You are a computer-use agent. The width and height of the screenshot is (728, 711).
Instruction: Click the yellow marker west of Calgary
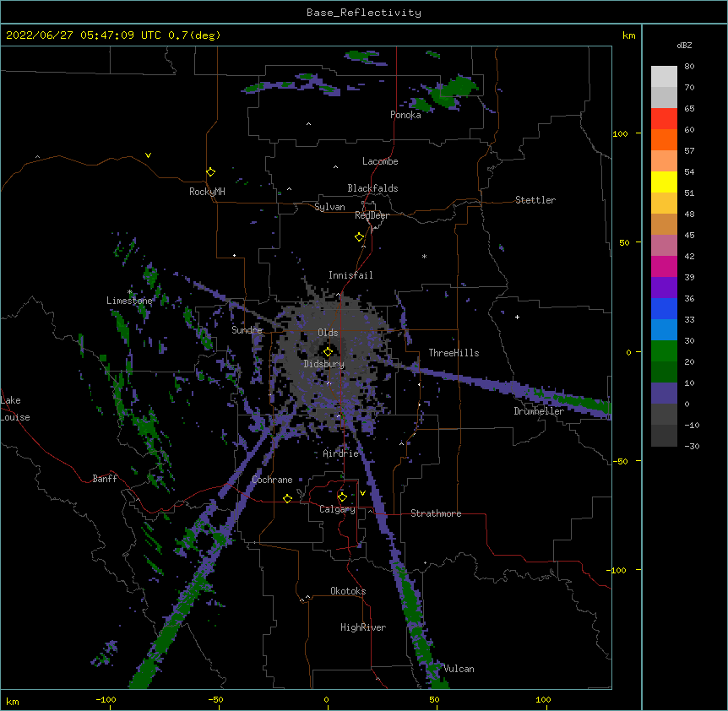[x=287, y=498]
